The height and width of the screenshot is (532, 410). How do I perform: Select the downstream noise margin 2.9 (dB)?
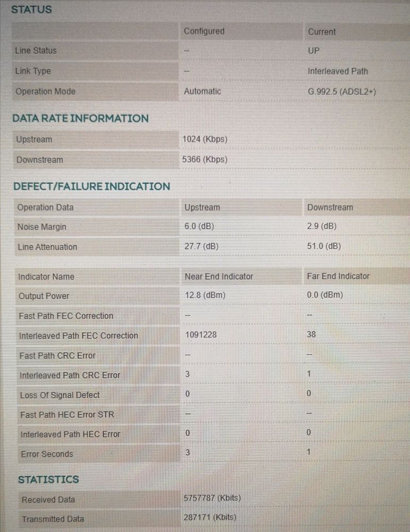322,226
